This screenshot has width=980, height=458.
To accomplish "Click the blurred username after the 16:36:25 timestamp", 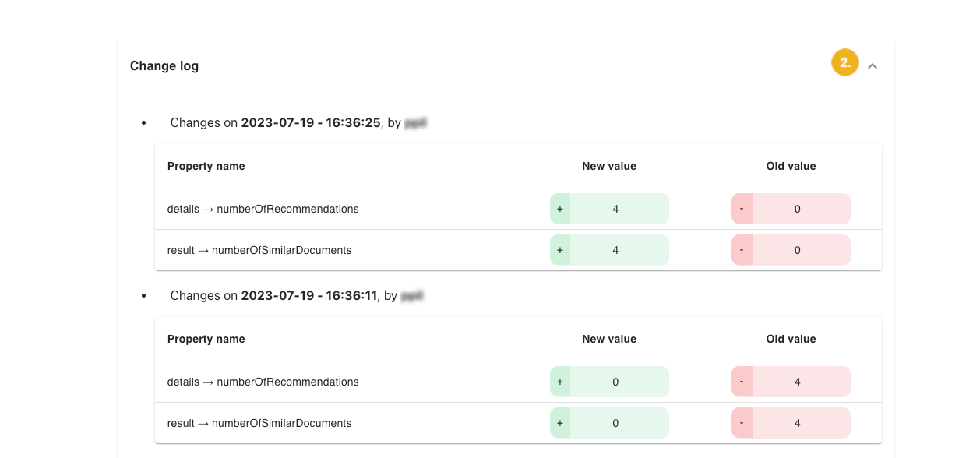I will coord(416,122).
